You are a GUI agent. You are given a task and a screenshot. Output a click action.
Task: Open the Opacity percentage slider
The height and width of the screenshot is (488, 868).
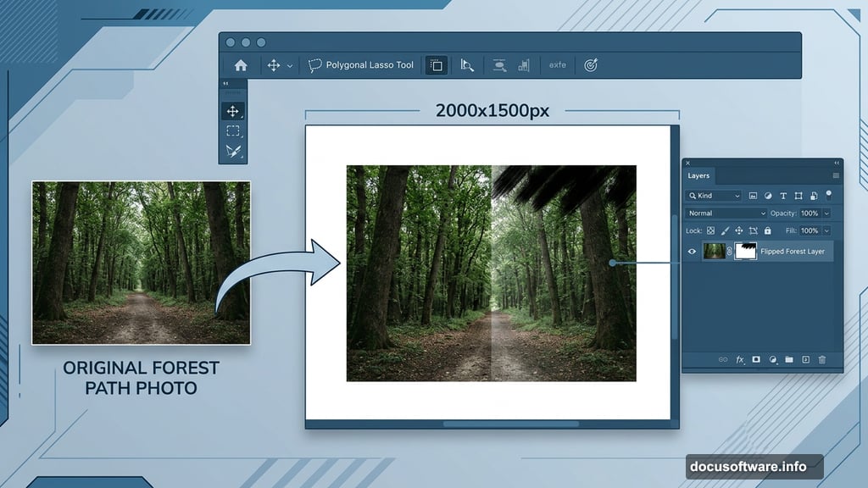pyautogui.click(x=826, y=213)
